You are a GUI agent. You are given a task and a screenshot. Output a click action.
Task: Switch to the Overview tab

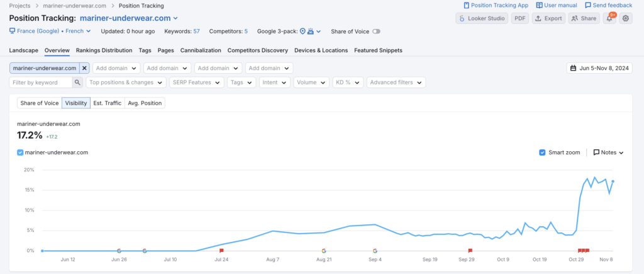pyautogui.click(x=57, y=50)
